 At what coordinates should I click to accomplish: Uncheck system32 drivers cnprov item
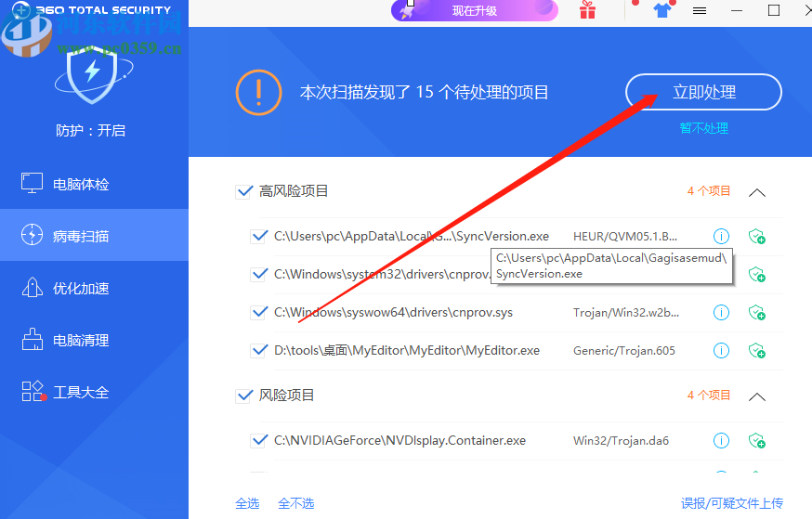[258, 274]
